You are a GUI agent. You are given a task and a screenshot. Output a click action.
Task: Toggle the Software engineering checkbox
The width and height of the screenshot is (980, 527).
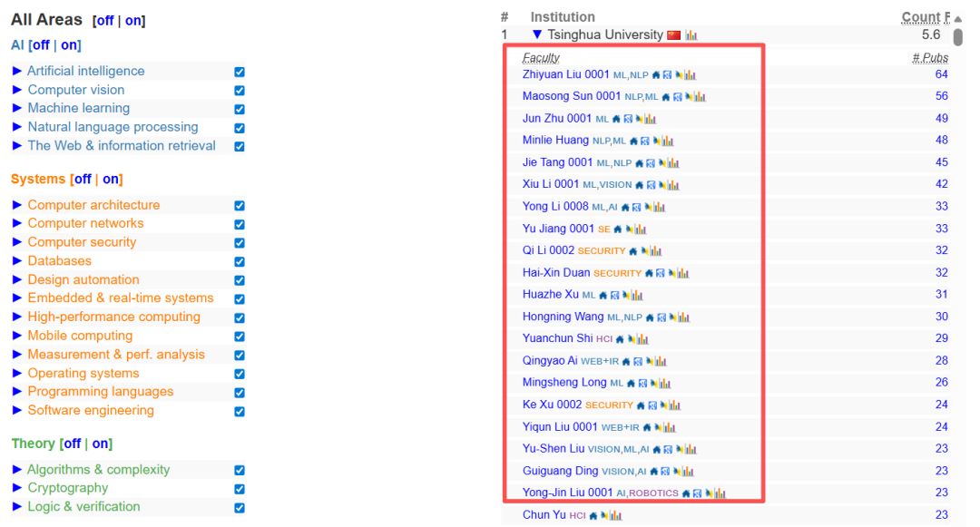click(x=240, y=412)
